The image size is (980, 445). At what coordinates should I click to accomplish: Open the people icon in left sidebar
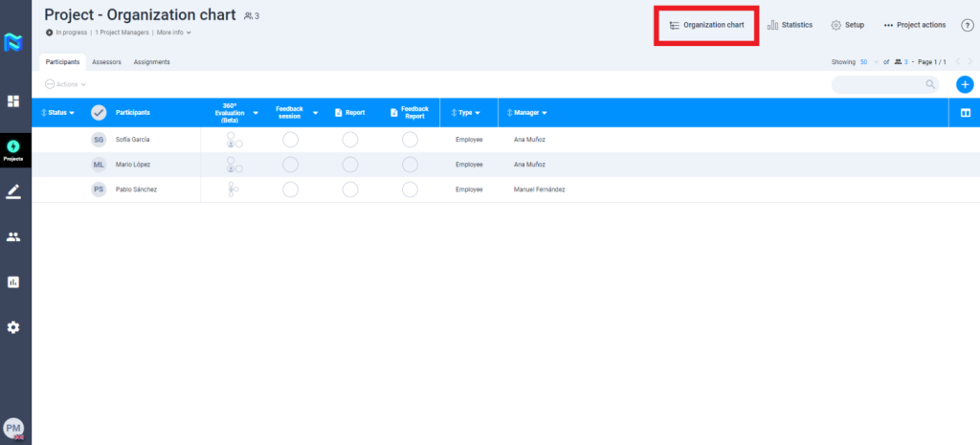[x=14, y=237]
